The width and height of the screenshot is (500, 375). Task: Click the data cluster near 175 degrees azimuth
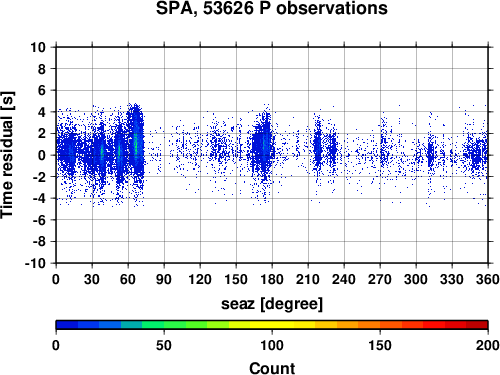(x=263, y=147)
